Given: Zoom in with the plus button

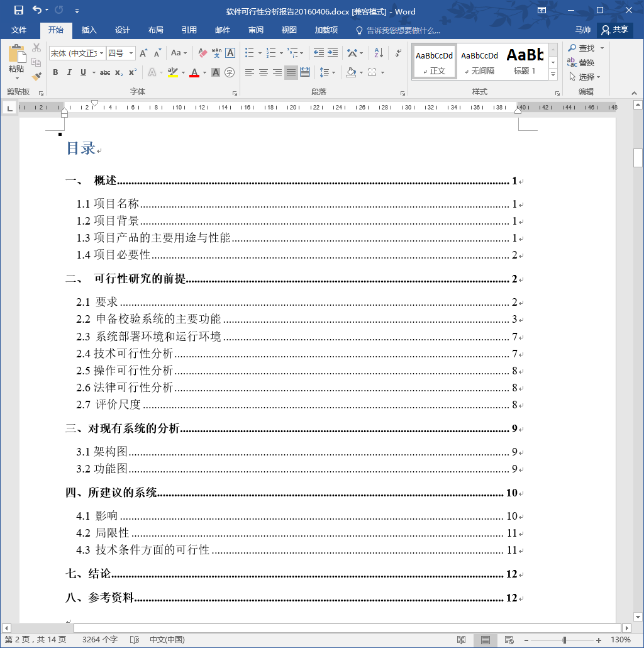Looking at the screenshot, I should pyautogui.click(x=599, y=640).
